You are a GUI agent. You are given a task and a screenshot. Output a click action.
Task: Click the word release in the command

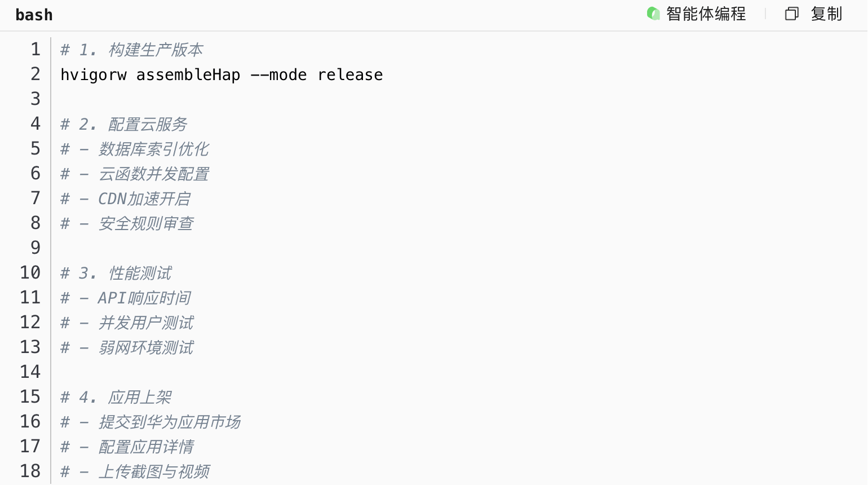pyautogui.click(x=350, y=75)
